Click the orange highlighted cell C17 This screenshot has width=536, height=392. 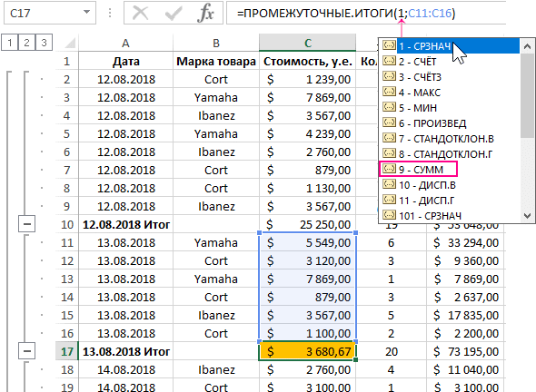(308, 351)
